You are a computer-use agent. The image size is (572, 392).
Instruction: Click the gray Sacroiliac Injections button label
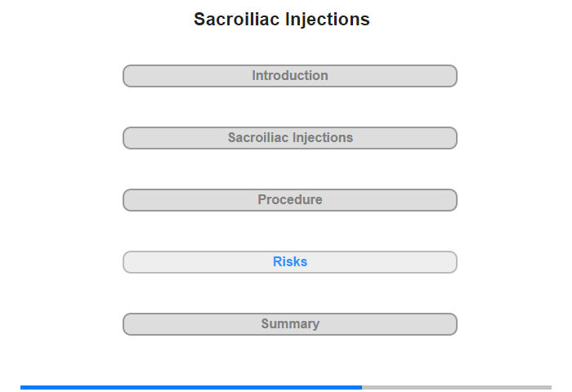coord(290,138)
